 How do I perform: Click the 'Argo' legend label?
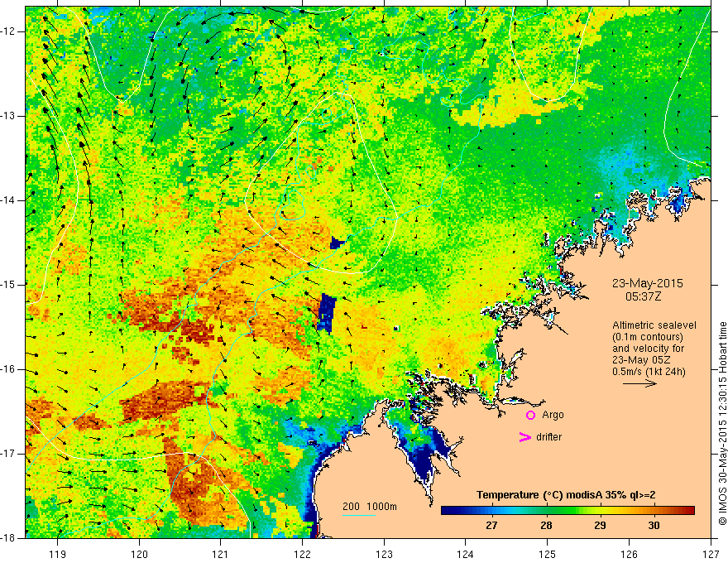click(x=553, y=416)
